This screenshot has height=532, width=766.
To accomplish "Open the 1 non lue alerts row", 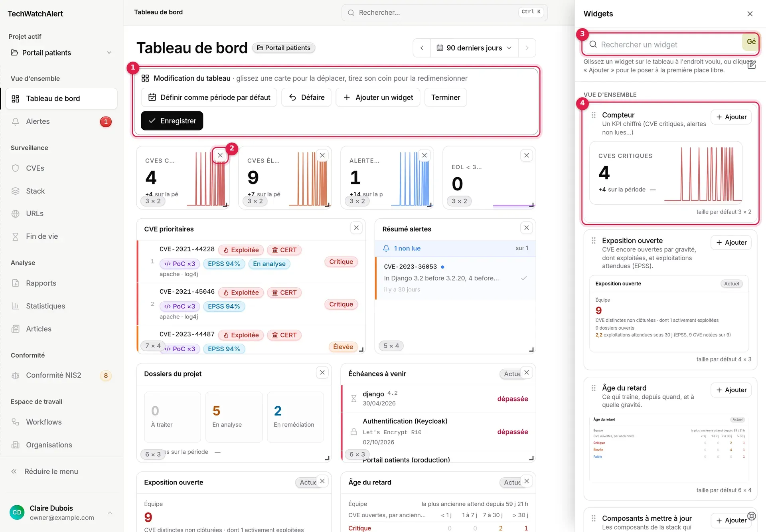I will pos(455,248).
